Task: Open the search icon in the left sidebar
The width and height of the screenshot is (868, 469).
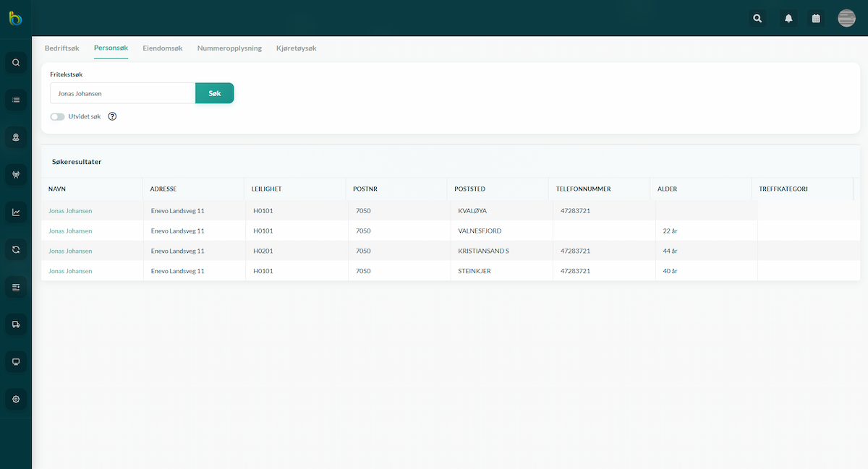Action: [16, 62]
